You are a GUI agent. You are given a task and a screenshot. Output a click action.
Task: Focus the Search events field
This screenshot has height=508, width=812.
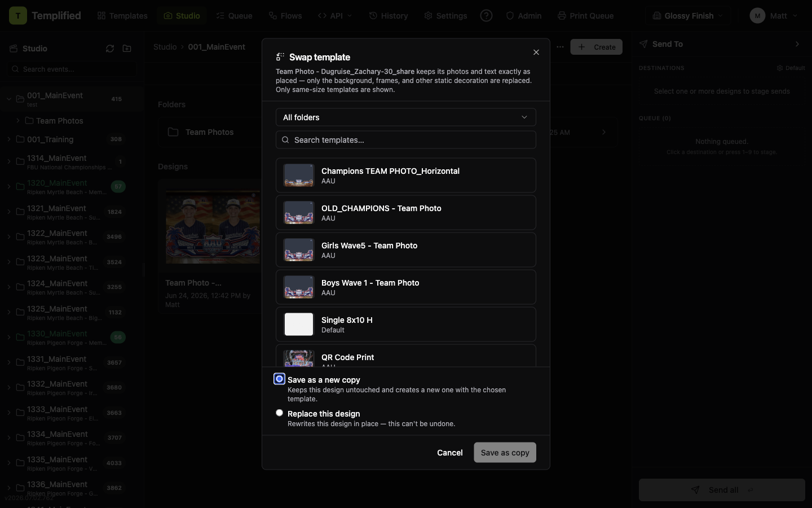[72, 69]
